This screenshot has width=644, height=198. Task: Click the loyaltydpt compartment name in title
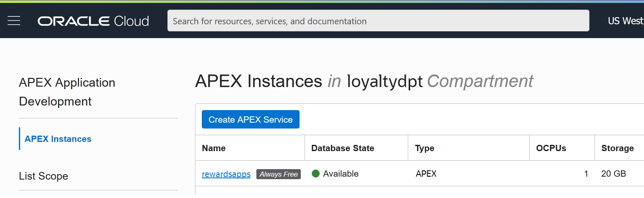385,81
